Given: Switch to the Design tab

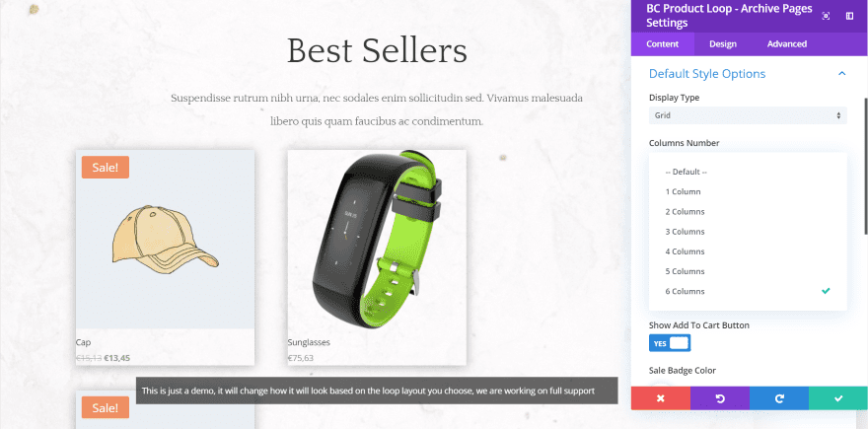Looking at the screenshot, I should (723, 43).
